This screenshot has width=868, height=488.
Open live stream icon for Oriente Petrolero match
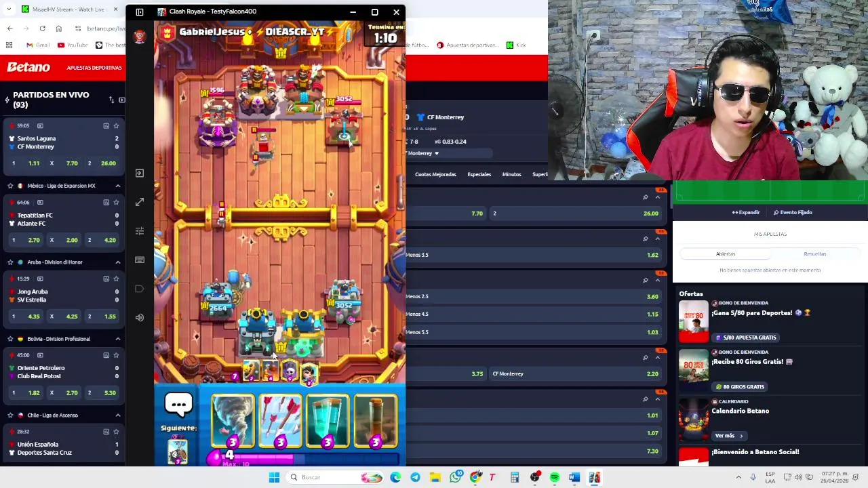pyautogui.click(x=40, y=355)
